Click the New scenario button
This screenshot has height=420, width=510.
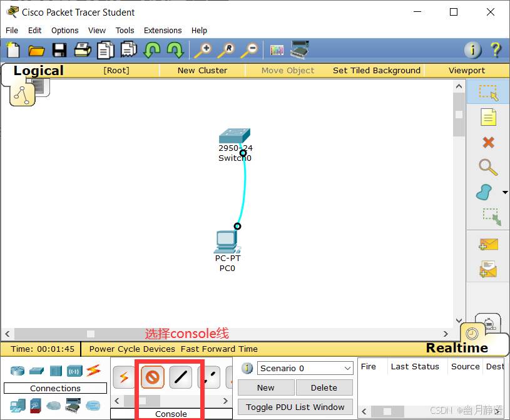[x=266, y=388]
